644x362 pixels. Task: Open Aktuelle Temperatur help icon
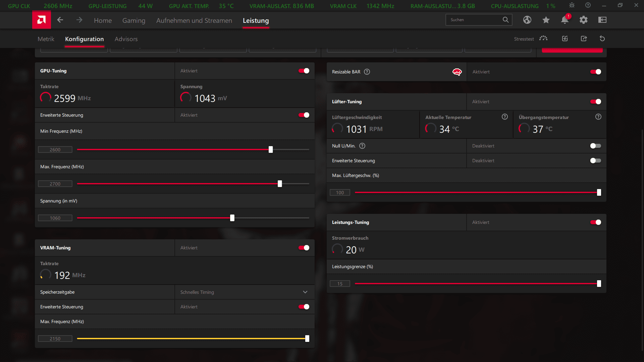[505, 117]
